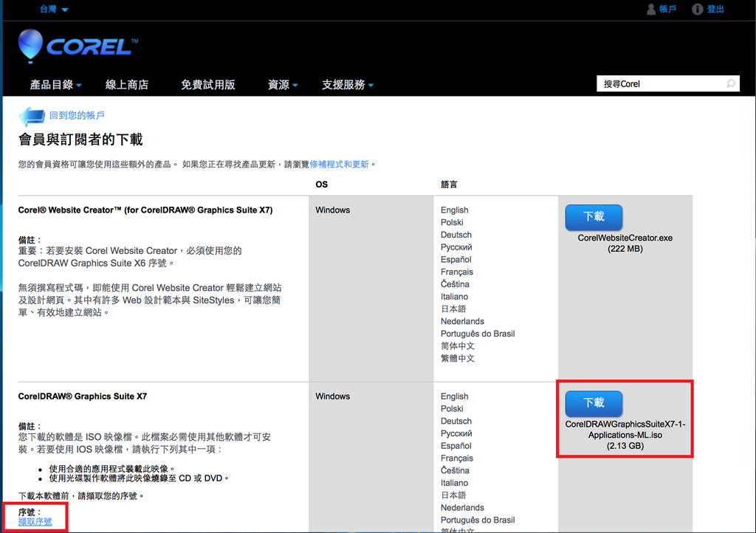This screenshot has height=533, width=756.
Task: Open the 線上商店 menu item
Action: (127, 85)
